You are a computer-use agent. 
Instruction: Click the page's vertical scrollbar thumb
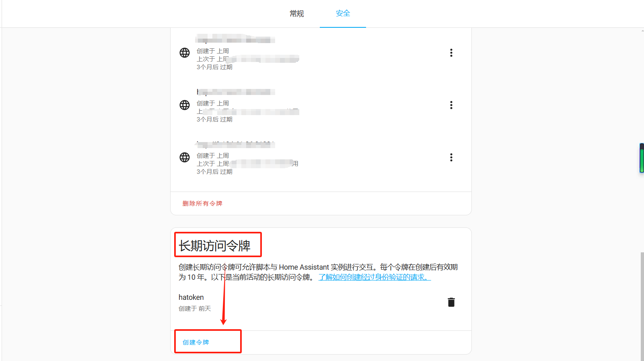[642, 306]
